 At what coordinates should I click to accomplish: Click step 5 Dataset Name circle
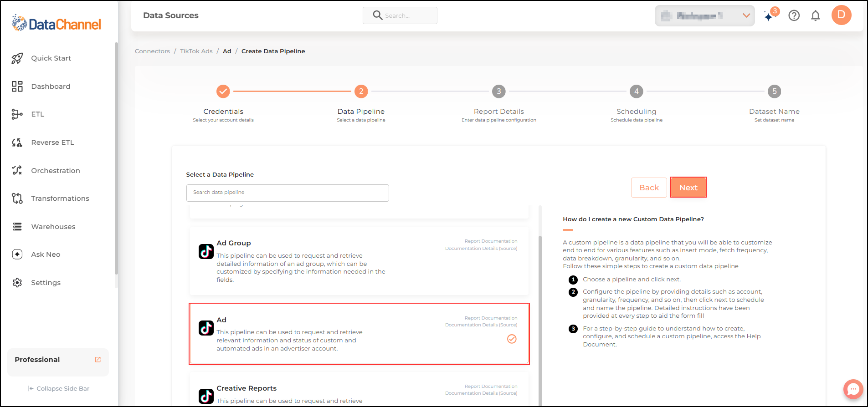pyautogui.click(x=774, y=92)
